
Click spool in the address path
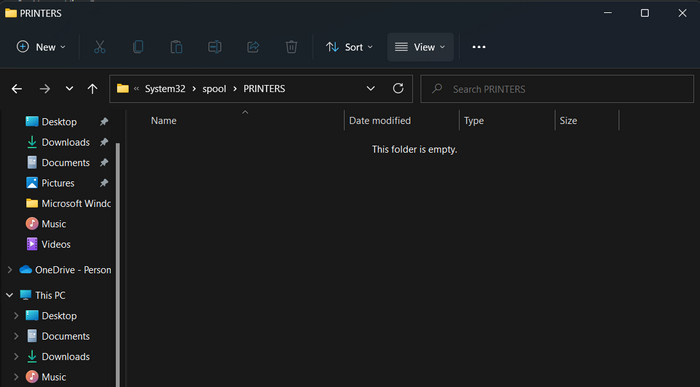point(214,89)
